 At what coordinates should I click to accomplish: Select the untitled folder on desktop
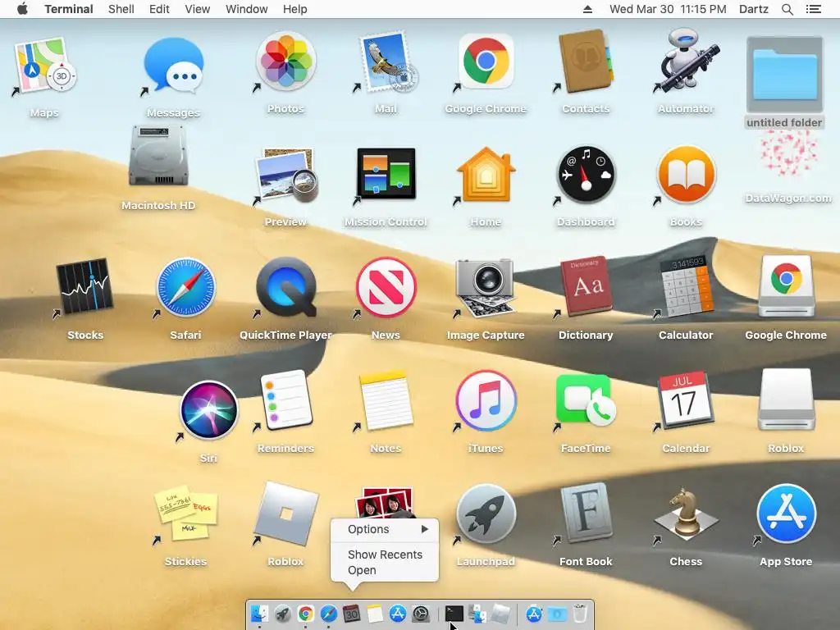pyautogui.click(x=784, y=74)
